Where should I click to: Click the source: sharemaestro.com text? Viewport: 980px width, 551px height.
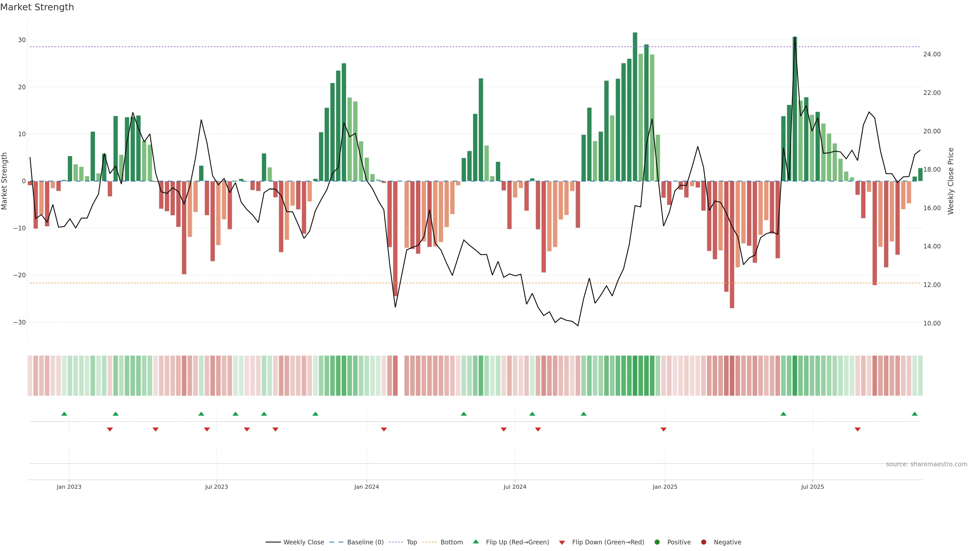(x=926, y=464)
